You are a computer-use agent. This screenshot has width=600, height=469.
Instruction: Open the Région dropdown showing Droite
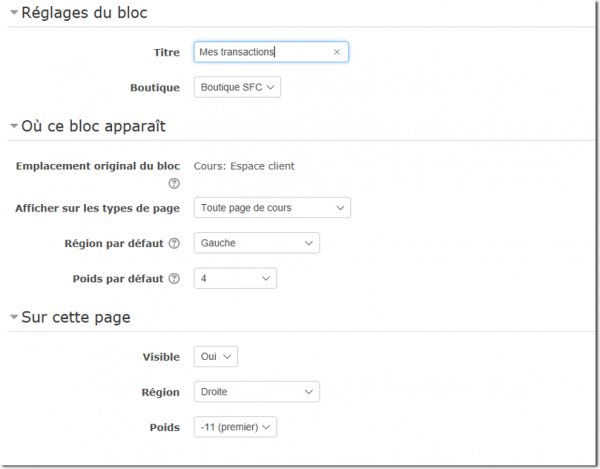point(256,392)
